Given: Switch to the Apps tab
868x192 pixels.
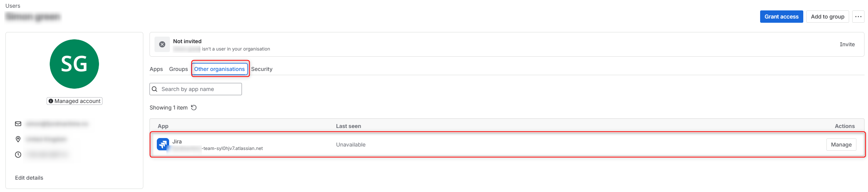Looking at the screenshot, I should click(156, 69).
